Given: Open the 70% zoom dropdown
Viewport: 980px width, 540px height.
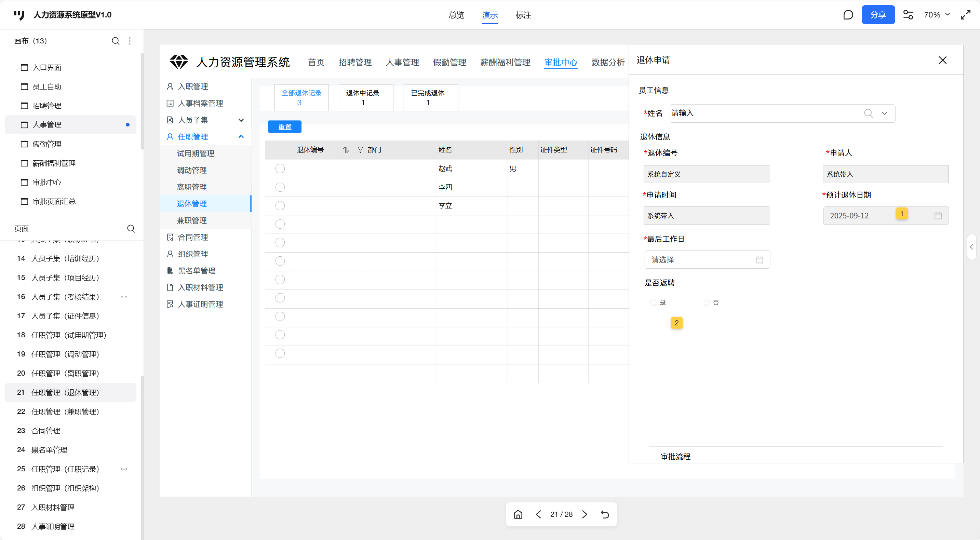Looking at the screenshot, I should (x=936, y=15).
